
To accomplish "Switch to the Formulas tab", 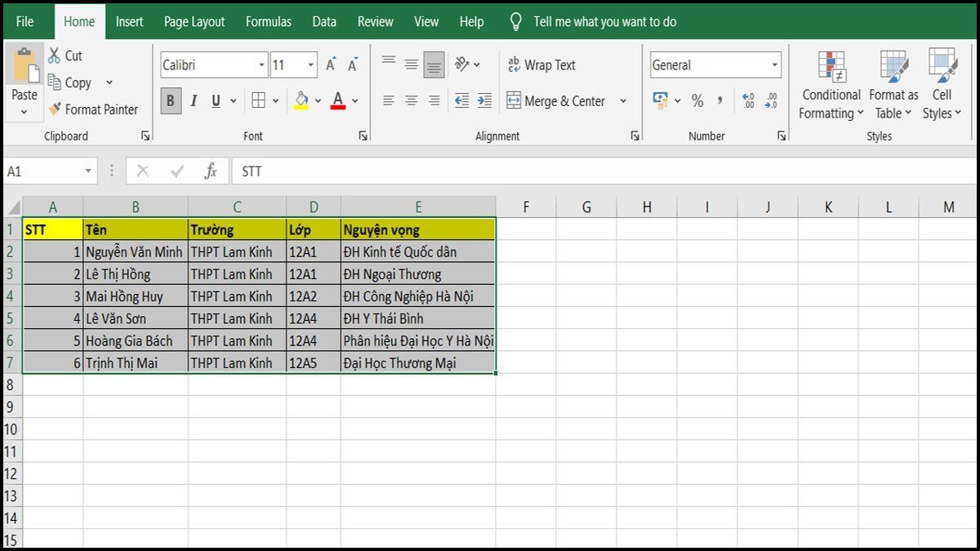I will pos(269,22).
